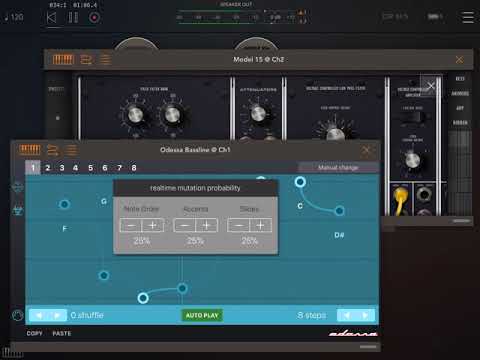Show keyboard in Odessa Bassline window
The width and height of the screenshot is (480, 360).
pos(29,150)
